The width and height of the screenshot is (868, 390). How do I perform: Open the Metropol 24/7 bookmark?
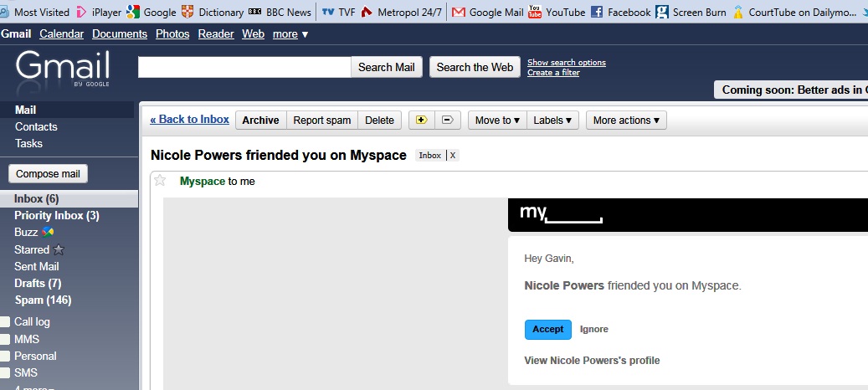[401, 12]
